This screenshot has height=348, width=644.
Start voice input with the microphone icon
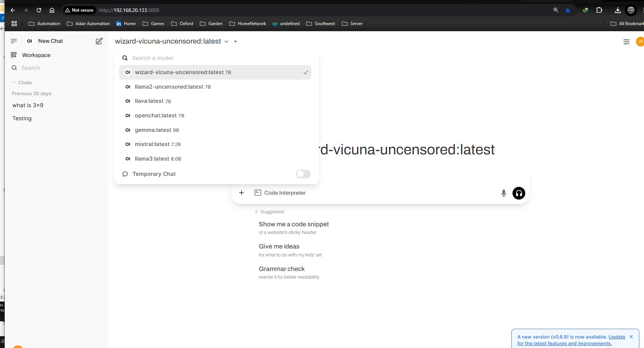click(x=503, y=193)
